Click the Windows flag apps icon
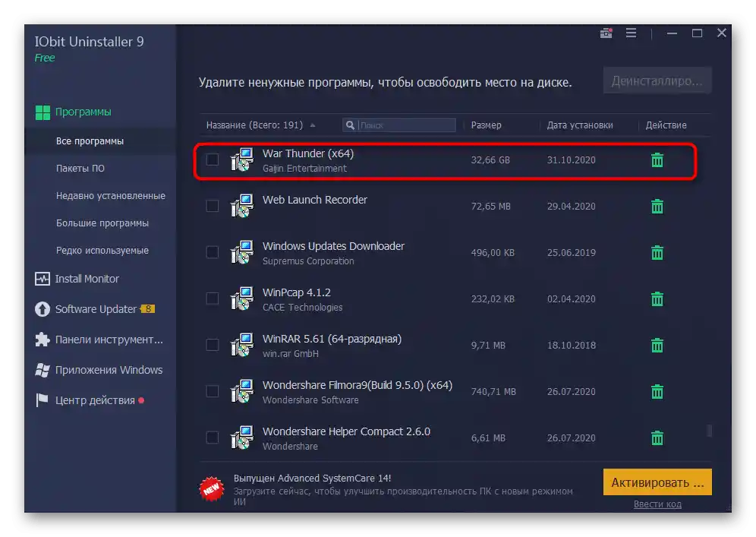756x537 pixels. (43, 370)
